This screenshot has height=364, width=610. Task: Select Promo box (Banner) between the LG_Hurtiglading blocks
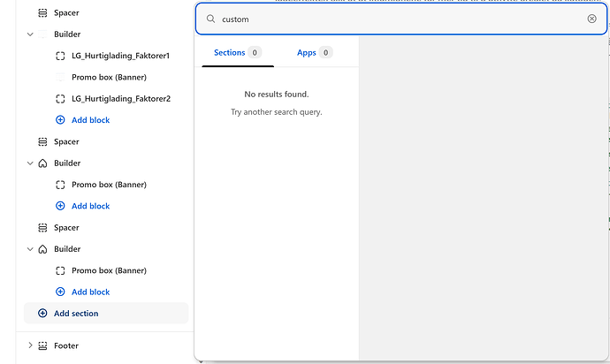tap(109, 77)
